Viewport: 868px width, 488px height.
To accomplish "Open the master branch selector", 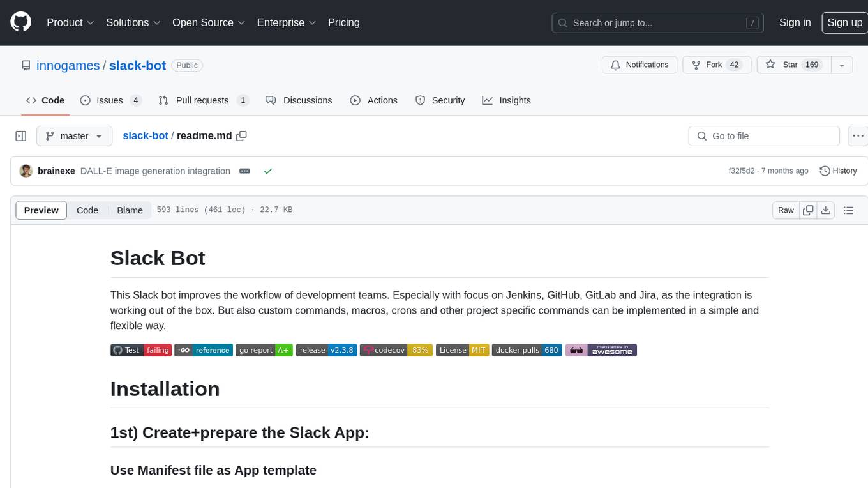I will click(x=74, y=136).
